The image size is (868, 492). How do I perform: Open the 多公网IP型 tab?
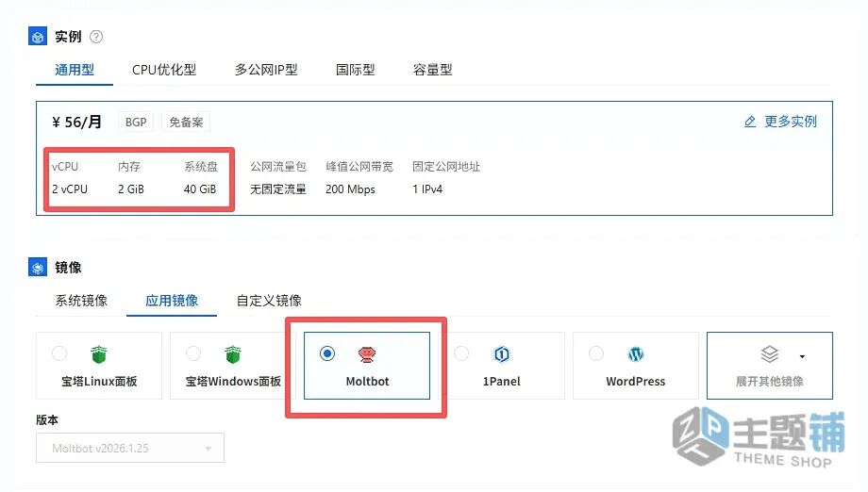pos(266,70)
